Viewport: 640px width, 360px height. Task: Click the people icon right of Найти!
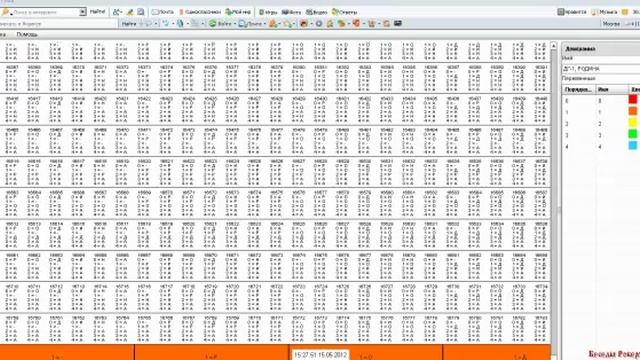(x=117, y=12)
